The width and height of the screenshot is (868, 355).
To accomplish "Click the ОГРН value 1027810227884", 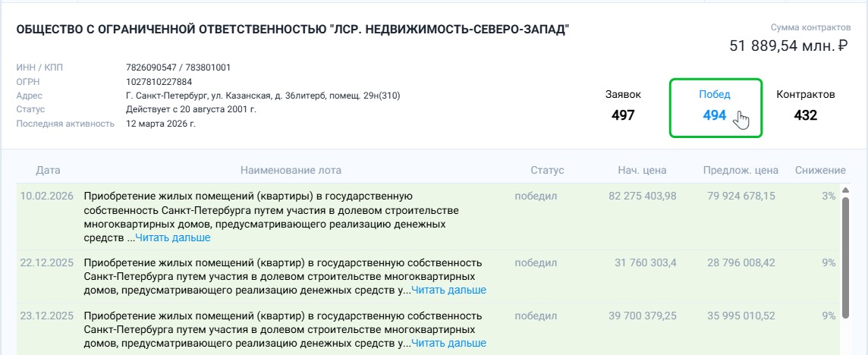I will point(159,81).
